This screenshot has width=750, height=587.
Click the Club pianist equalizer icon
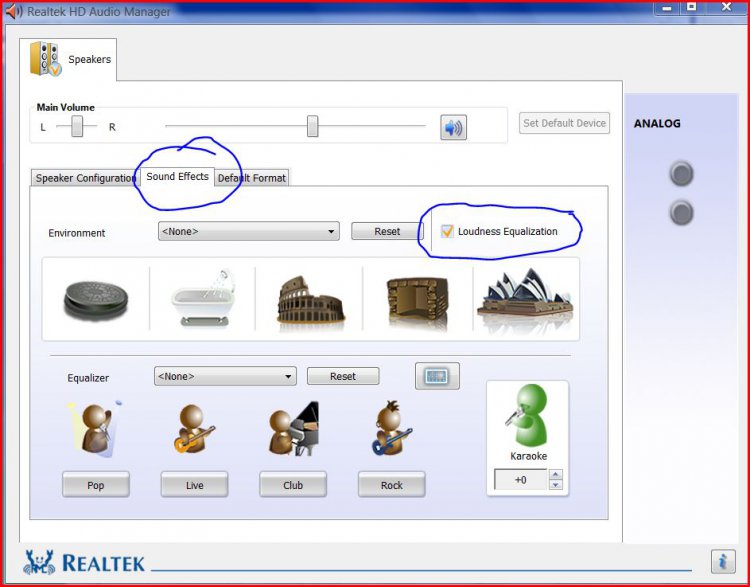click(293, 428)
